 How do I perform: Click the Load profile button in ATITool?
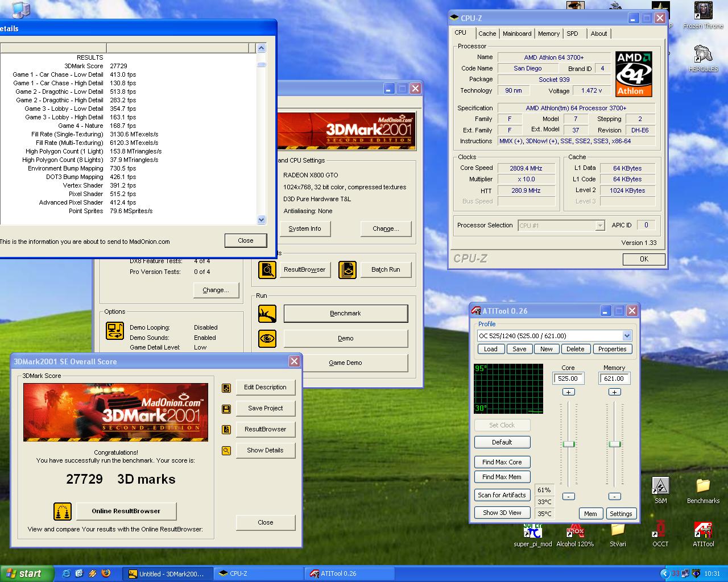pos(491,349)
